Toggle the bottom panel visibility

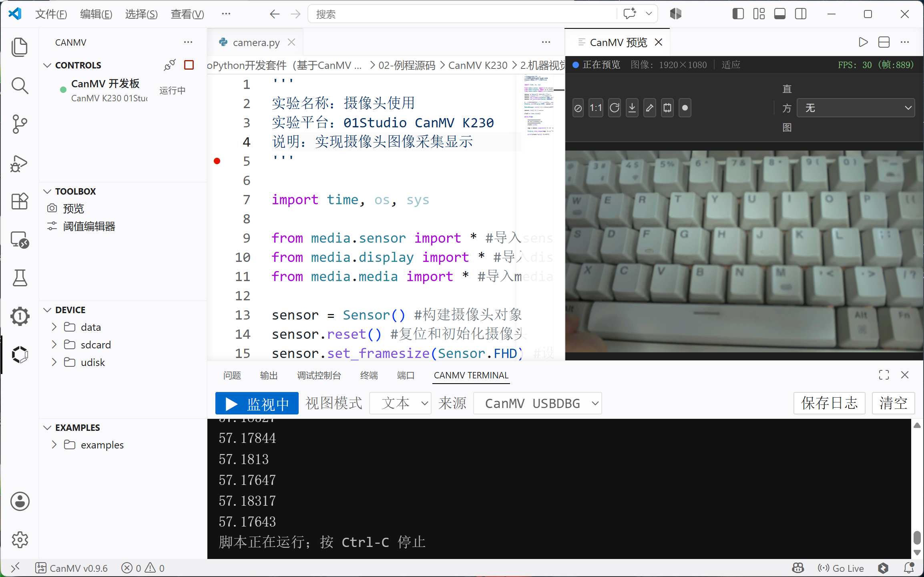click(779, 14)
